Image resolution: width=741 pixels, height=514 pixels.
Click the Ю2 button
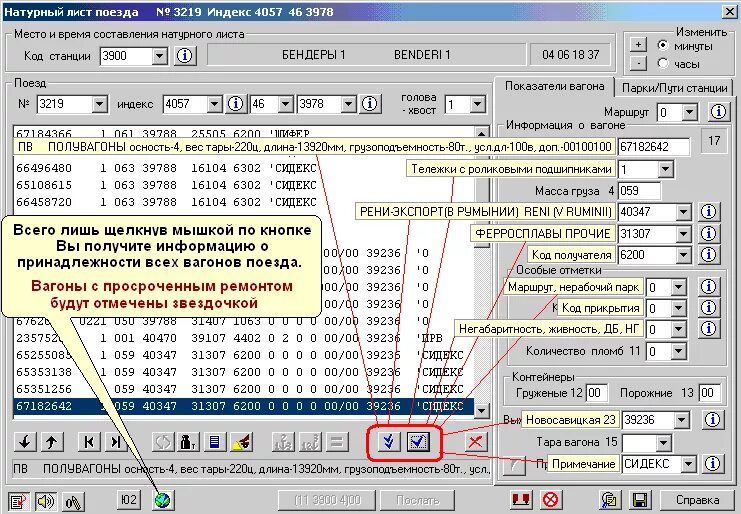[x=129, y=500]
